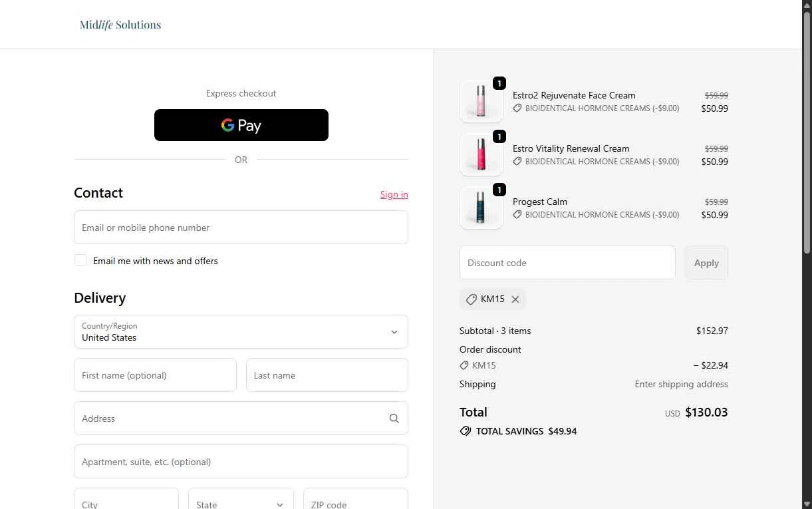This screenshot has width=812, height=509.
Task: Click the Estro2 Rejuvenate Face Cream name
Action: point(574,95)
